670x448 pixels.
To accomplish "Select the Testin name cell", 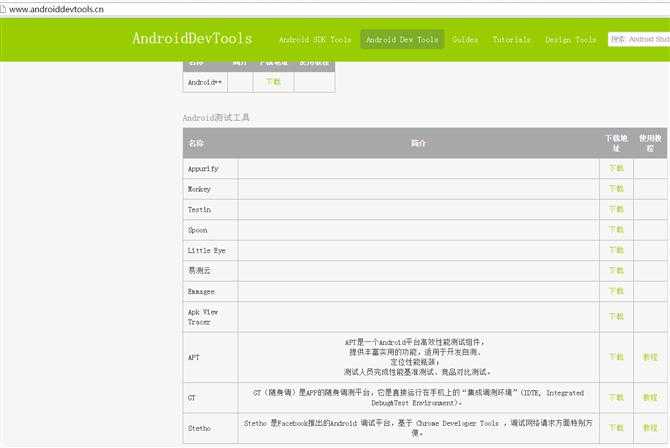I will [211, 209].
